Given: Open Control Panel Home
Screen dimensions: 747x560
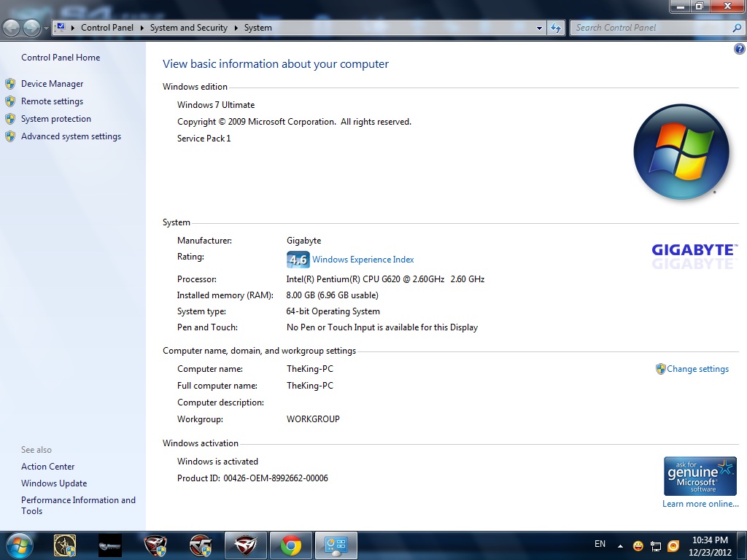Looking at the screenshot, I should (x=61, y=58).
